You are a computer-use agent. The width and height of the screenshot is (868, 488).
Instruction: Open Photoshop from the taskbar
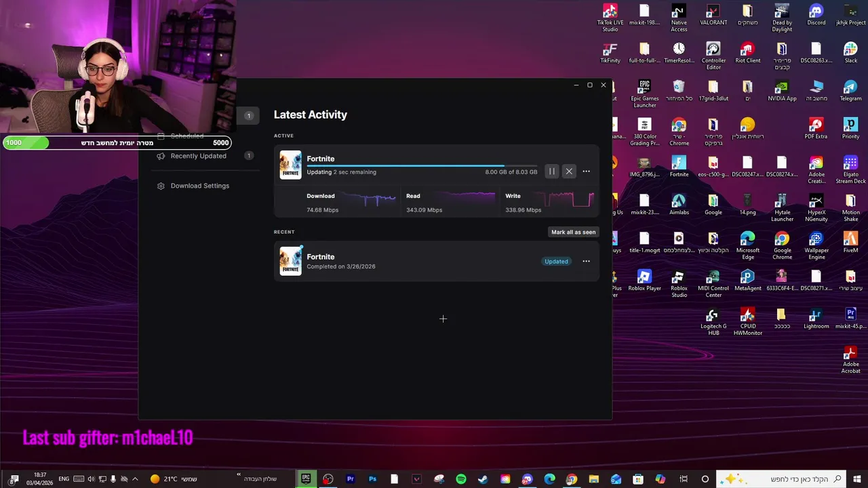(372, 479)
